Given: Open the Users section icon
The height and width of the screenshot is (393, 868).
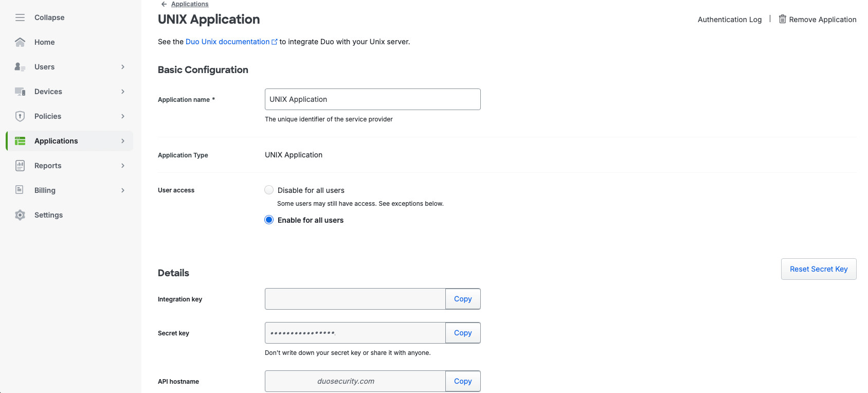Looking at the screenshot, I should click(x=20, y=66).
